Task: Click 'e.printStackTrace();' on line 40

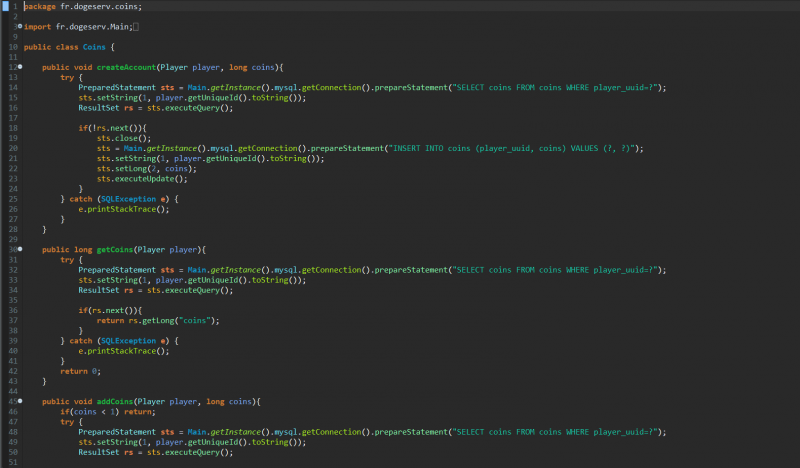Action: (x=123, y=351)
